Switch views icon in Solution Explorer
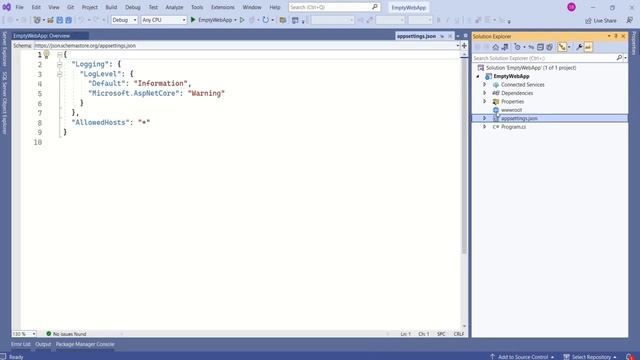640x360 pixels. pos(505,47)
